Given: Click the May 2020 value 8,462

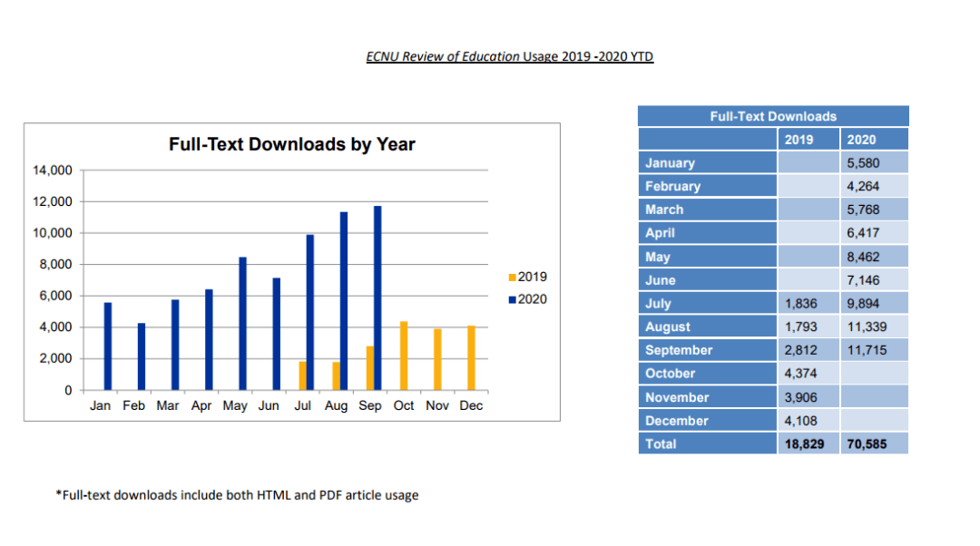Looking at the screenshot, I should 863,257.
